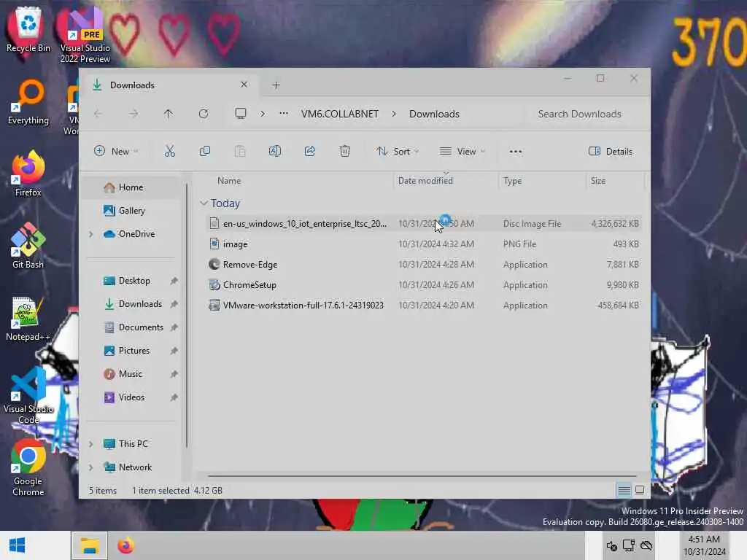Go back with the left arrow
Viewport: 747px width, 560px height.
98,114
